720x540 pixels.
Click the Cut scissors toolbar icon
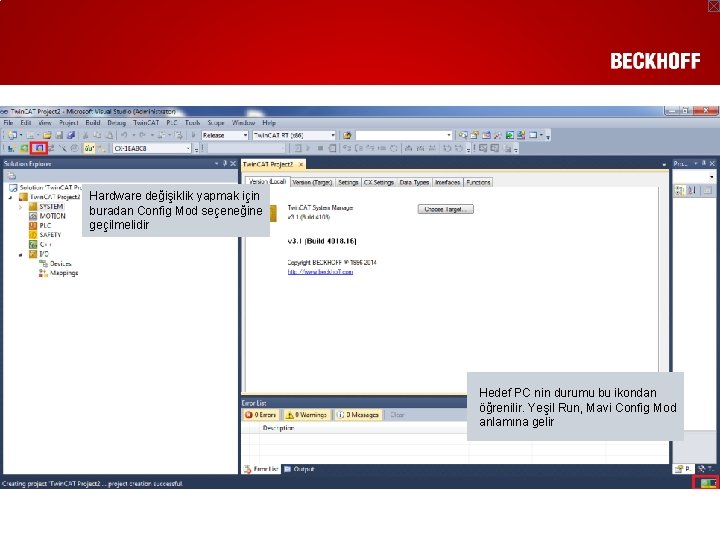[85, 135]
